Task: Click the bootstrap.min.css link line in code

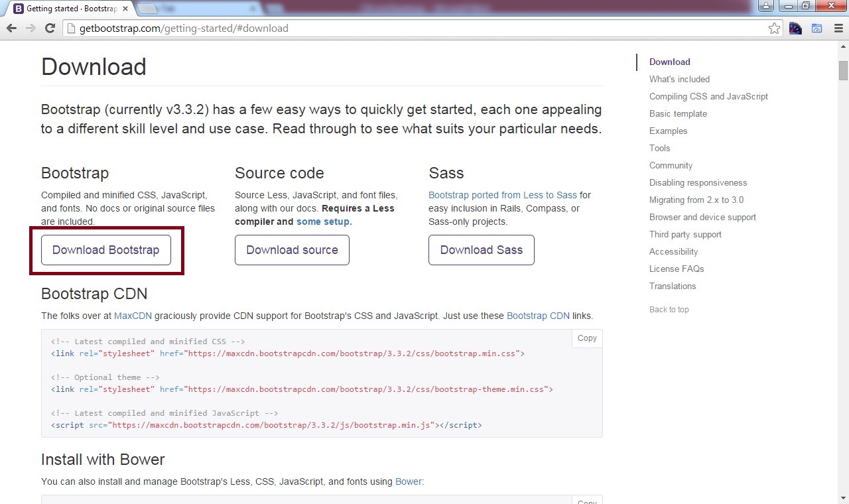Action: click(x=288, y=353)
